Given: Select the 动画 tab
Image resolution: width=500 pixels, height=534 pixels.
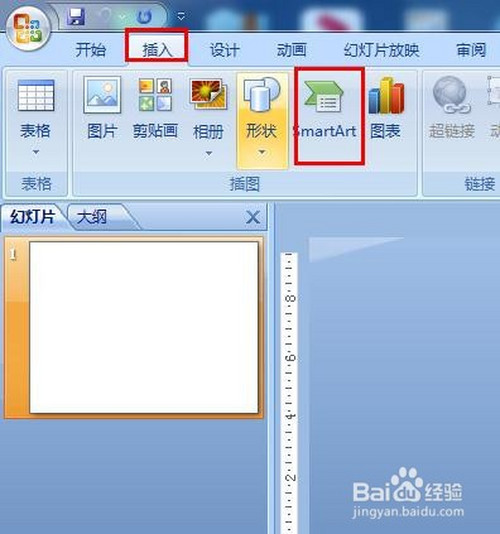Looking at the screenshot, I should click(x=291, y=50).
